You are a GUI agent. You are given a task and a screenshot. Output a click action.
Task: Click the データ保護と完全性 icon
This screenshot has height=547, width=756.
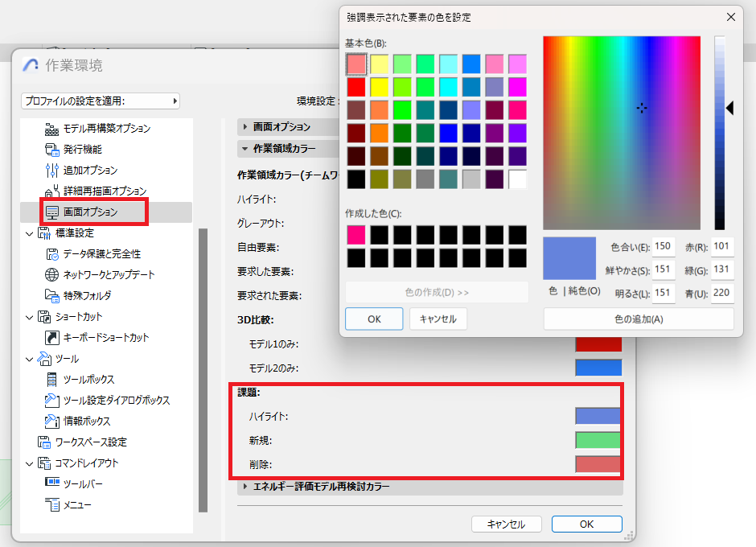(x=51, y=254)
